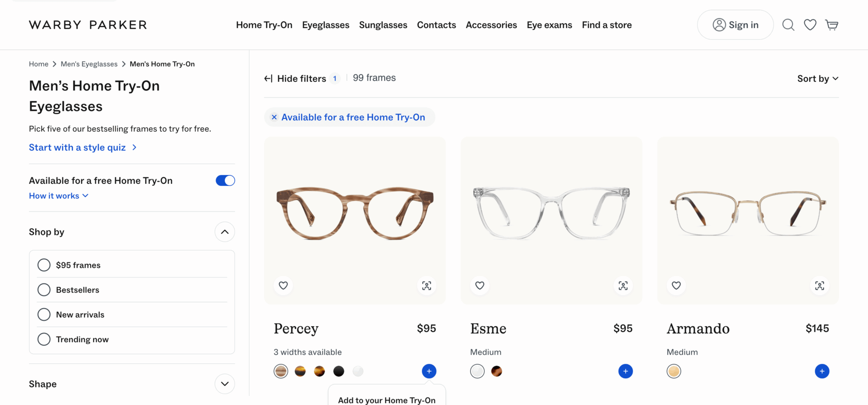
Task: Open the Percey product name
Action: pos(296,329)
